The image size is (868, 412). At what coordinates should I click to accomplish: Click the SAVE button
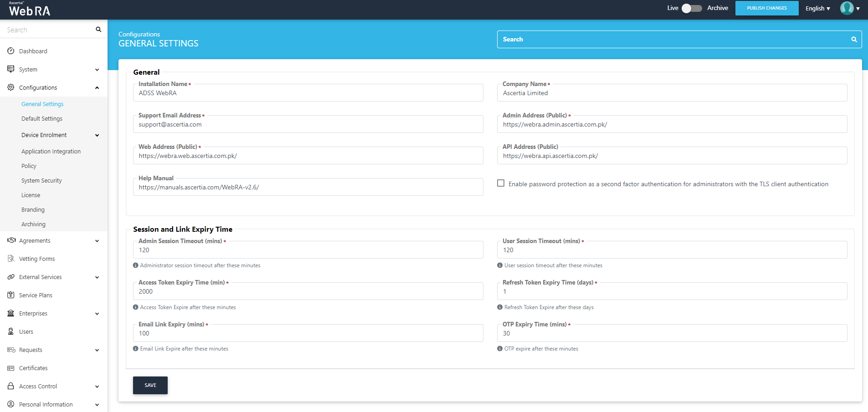coord(150,385)
